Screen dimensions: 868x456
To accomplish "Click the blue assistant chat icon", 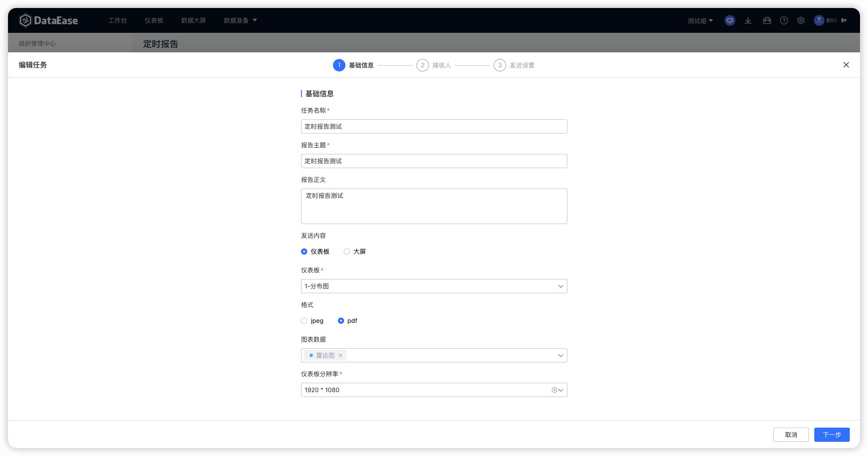I will click(730, 20).
